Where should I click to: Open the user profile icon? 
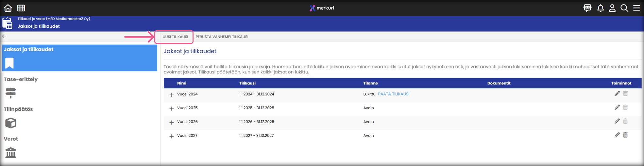click(x=612, y=8)
